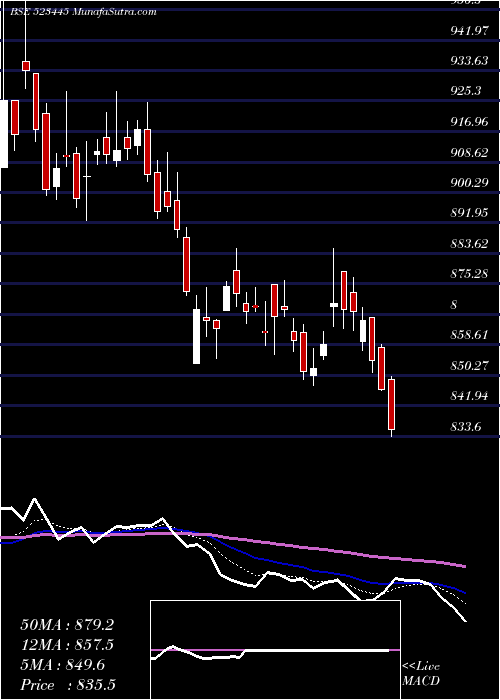
Task: Click the last red candlestick near 833.6
Action: pos(392,404)
